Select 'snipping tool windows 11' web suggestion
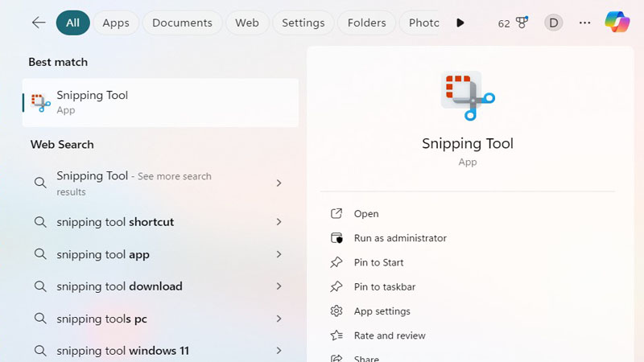 tap(123, 351)
